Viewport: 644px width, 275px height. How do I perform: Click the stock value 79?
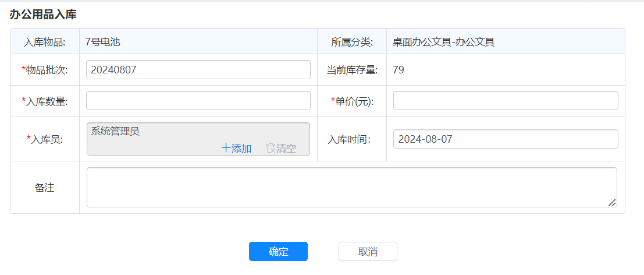point(399,70)
